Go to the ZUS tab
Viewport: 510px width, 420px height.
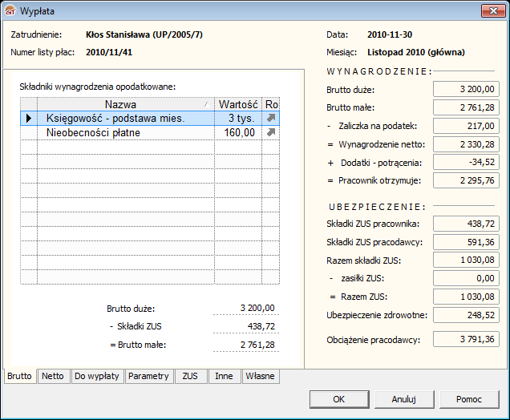190,376
